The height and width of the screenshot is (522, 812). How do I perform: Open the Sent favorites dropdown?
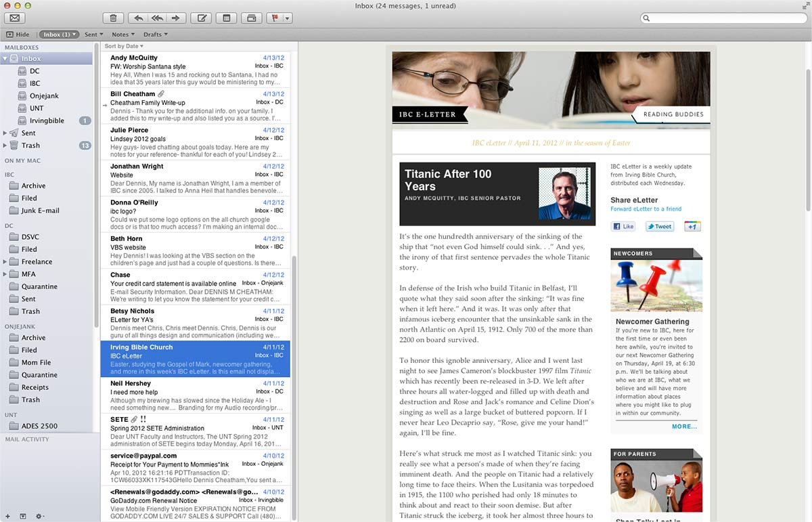pos(93,35)
